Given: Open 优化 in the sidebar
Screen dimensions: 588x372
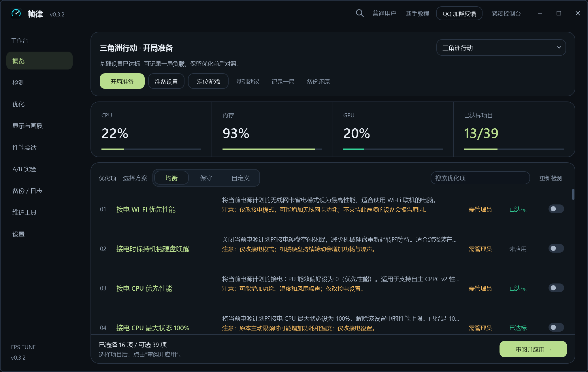Looking at the screenshot, I should pyautogui.click(x=39, y=104).
